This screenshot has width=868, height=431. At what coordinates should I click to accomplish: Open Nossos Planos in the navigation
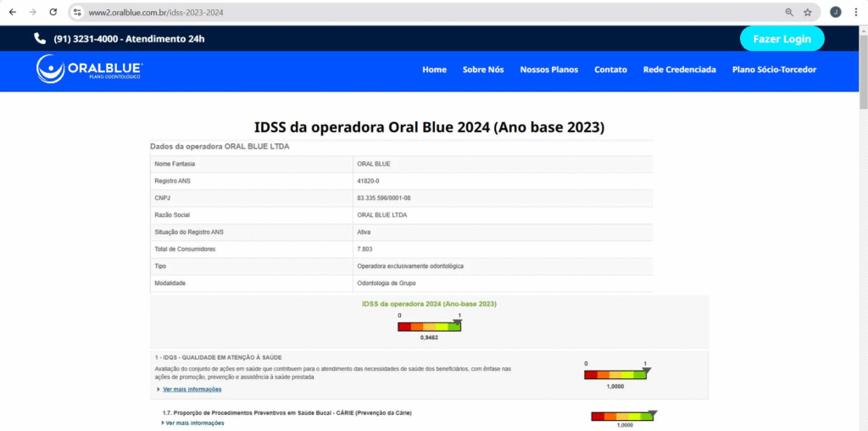548,70
